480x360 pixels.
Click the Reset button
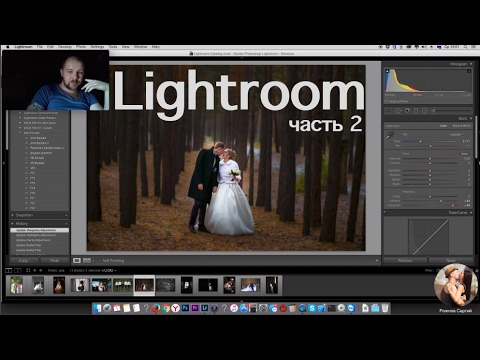click(451, 260)
